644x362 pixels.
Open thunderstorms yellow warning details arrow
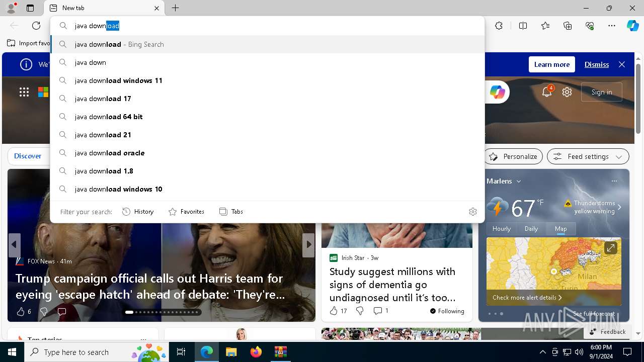pyautogui.click(x=619, y=207)
